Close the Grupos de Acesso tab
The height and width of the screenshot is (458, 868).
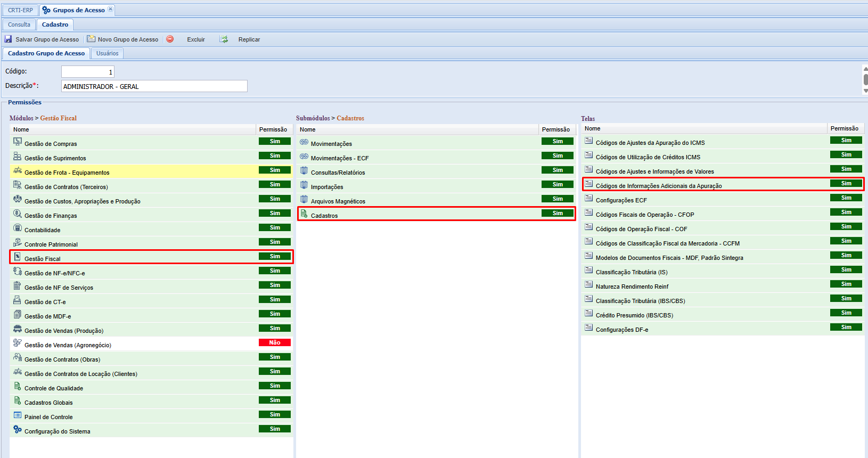[x=110, y=9]
